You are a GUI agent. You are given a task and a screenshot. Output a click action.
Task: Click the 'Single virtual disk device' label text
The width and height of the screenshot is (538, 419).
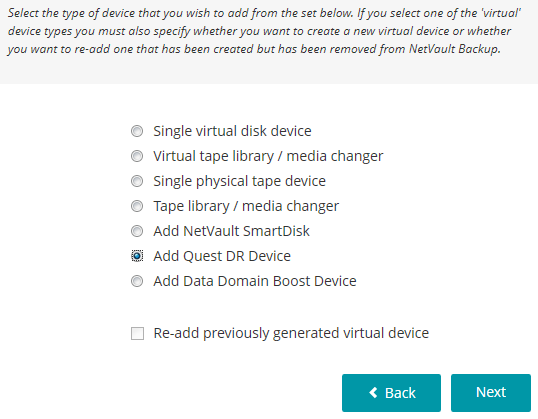pyautogui.click(x=232, y=131)
